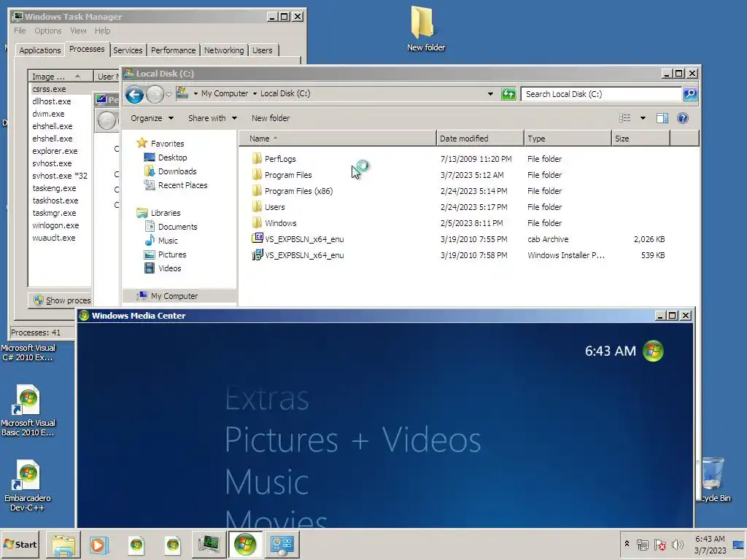
Task: Switch to the Users tab
Action: [263, 50]
